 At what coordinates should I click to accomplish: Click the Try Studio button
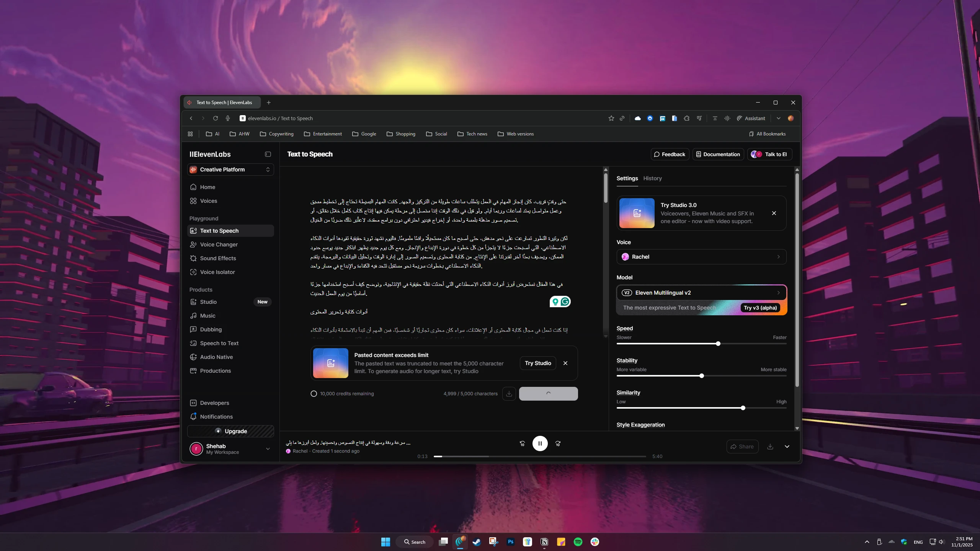point(538,363)
